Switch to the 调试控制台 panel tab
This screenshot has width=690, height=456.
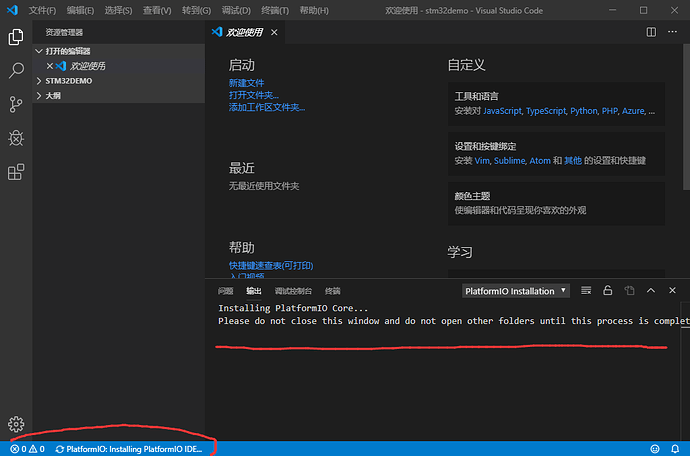tap(293, 291)
